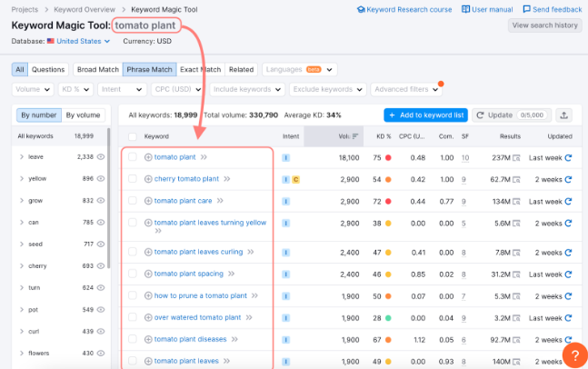Click the add icon beside cherry tomato plant
588x369 pixels.
(149, 179)
